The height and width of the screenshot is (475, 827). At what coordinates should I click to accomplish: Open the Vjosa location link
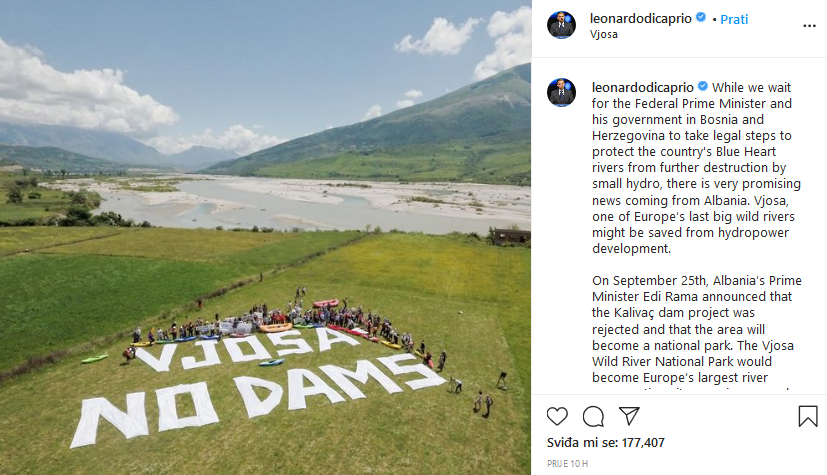point(605,34)
